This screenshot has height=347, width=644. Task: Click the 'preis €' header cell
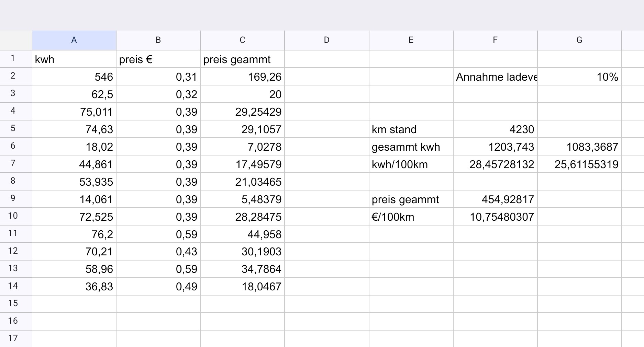158,59
